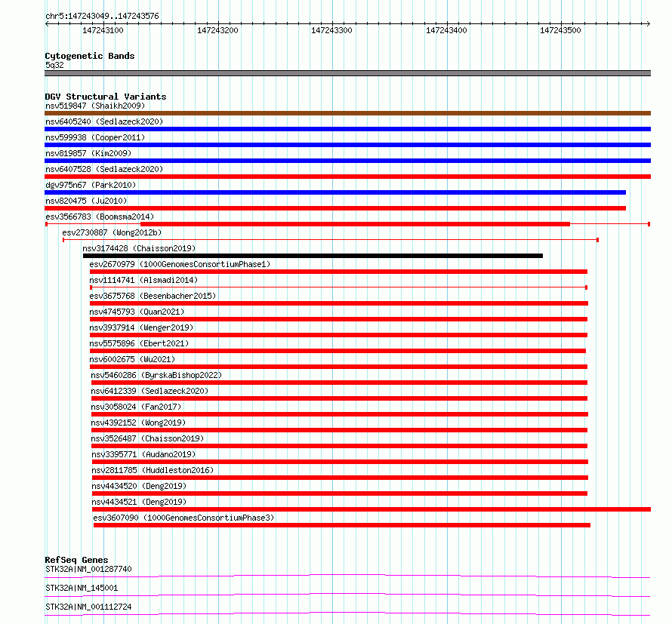This screenshot has height=624, width=672.
Task: Click the nsv519847 (Shaikh2009) variant label
Action: [95, 106]
